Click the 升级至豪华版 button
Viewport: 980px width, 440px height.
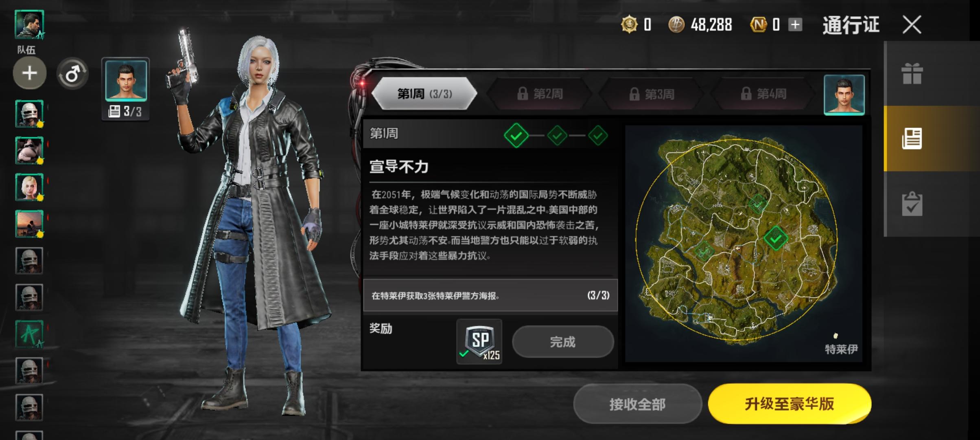790,404
